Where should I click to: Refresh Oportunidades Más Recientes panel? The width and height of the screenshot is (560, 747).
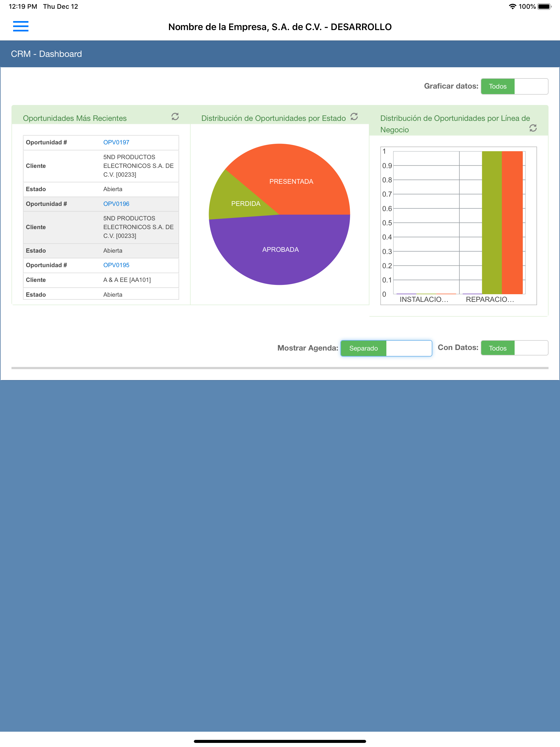coord(175,116)
